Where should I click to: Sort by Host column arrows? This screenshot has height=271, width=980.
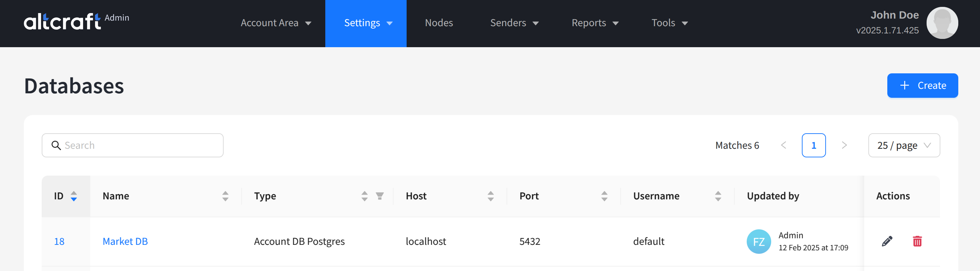tap(490, 196)
